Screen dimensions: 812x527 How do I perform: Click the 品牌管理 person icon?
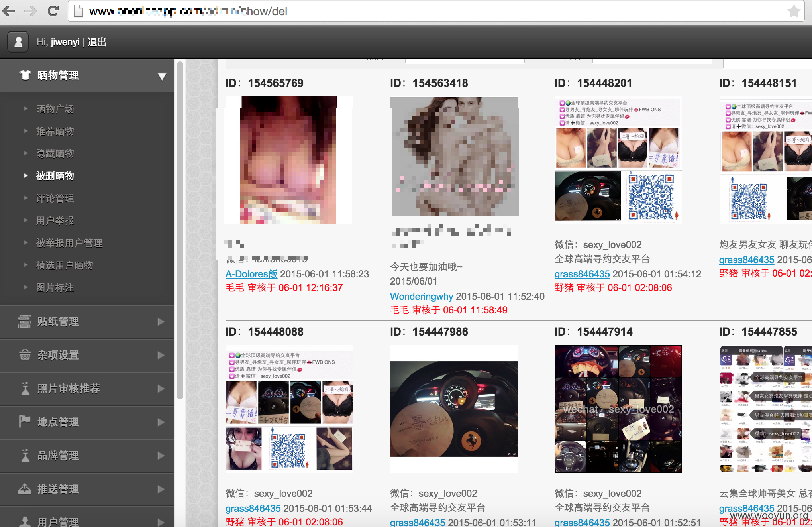pyautogui.click(x=25, y=455)
